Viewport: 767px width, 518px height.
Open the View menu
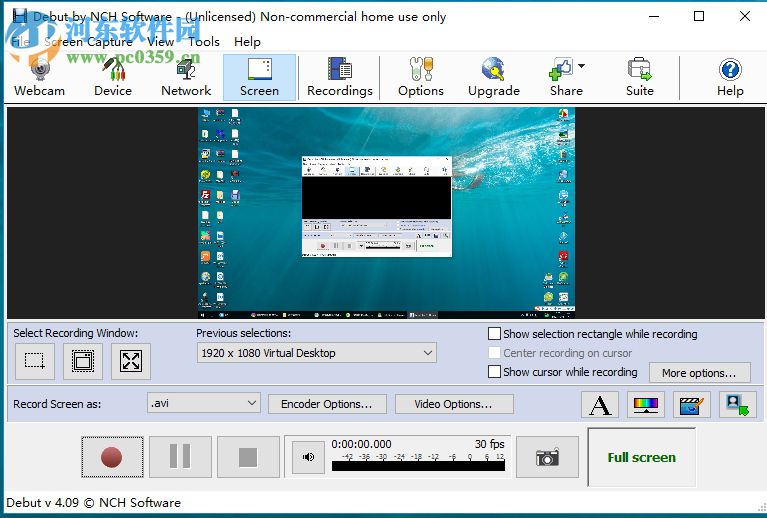[160, 42]
